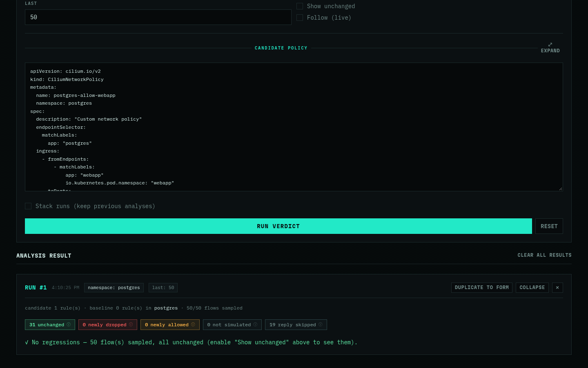The width and height of the screenshot is (588, 368).
Task: Click the info icon beside "19 reply skipped"
Action: (x=321, y=325)
